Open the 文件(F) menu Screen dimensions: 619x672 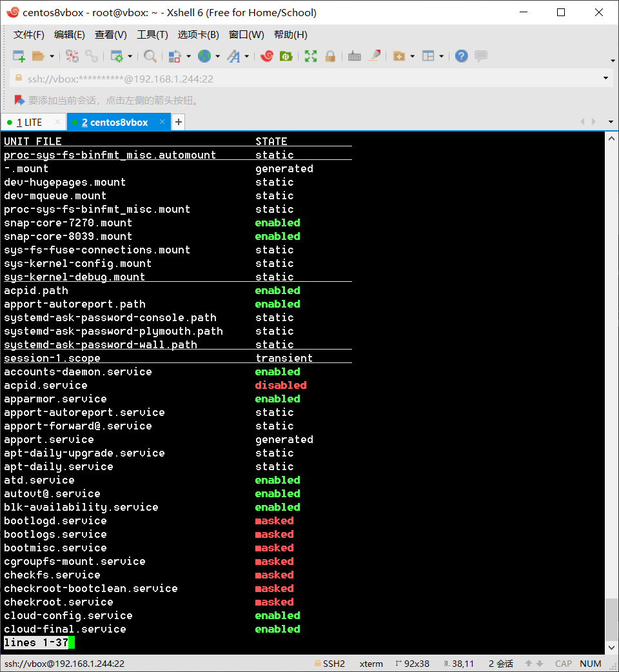coord(29,35)
